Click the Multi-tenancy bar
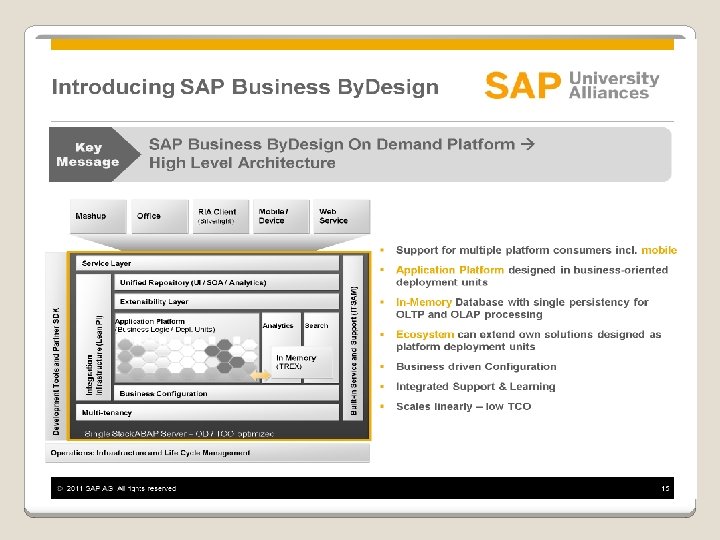The image size is (720, 540). point(207,412)
